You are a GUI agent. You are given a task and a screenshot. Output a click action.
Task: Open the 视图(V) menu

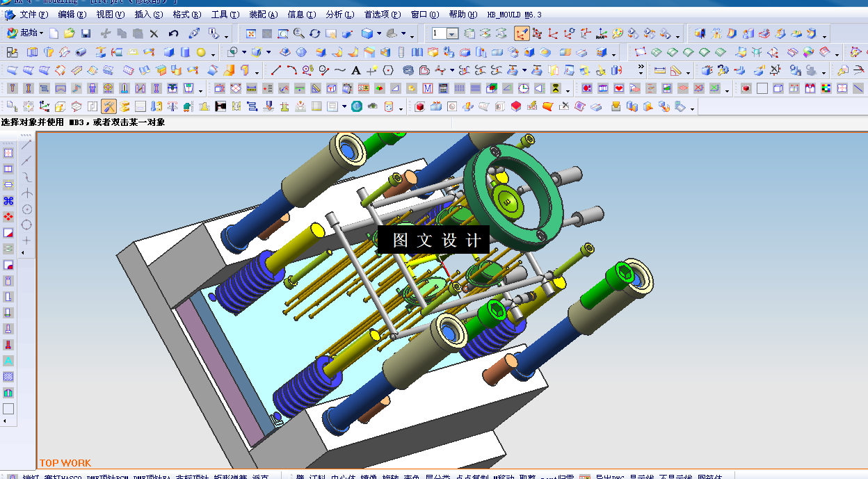click(111, 15)
